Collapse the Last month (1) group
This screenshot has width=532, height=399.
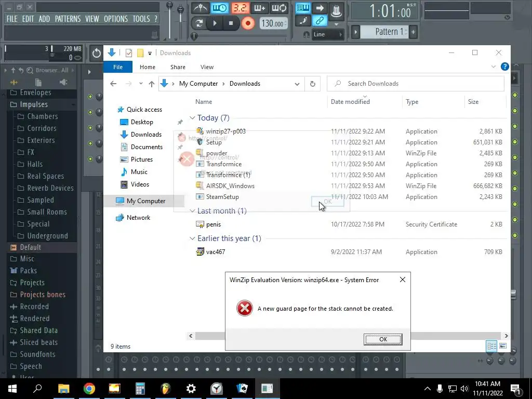coord(192,211)
